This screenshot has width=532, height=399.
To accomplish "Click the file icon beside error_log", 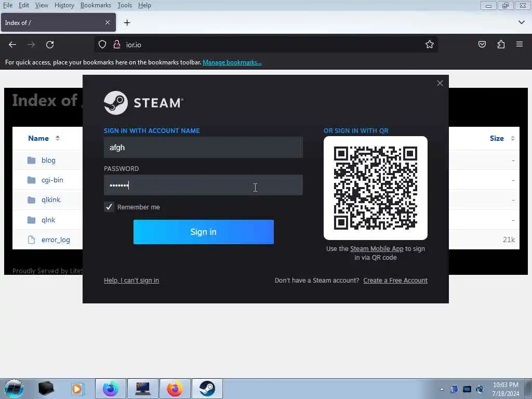I will pos(31,240).
